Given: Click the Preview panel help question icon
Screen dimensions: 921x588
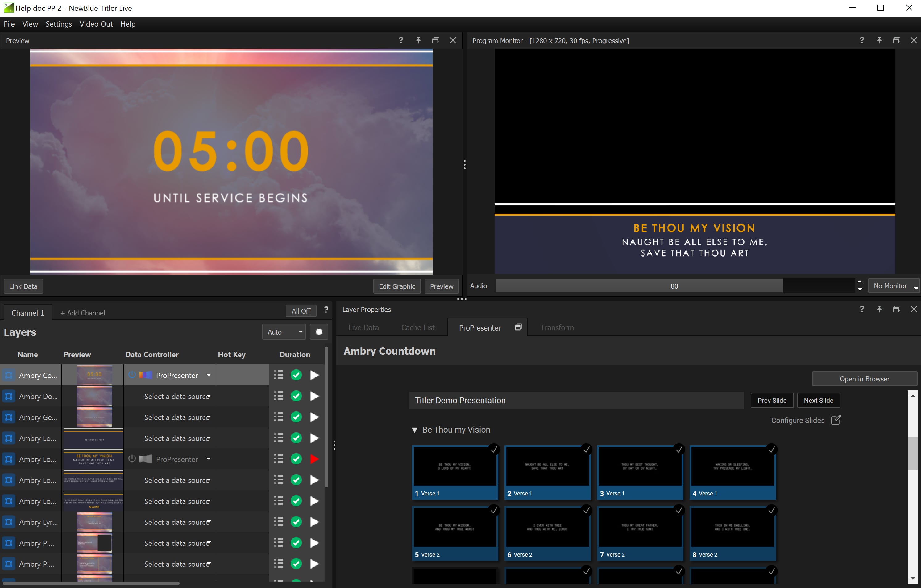Looking at the screenshot, I should tap(400, 40).
